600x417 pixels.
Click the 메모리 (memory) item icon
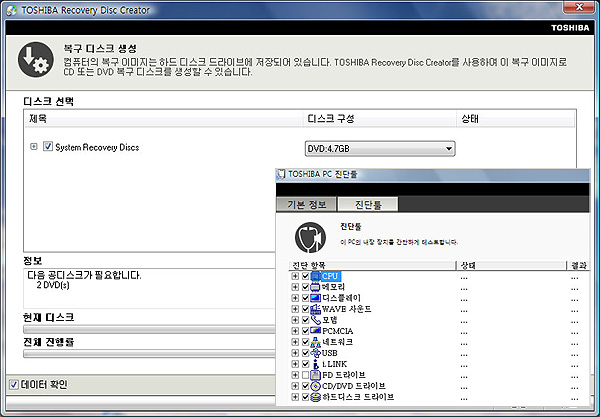pos(316,287)
